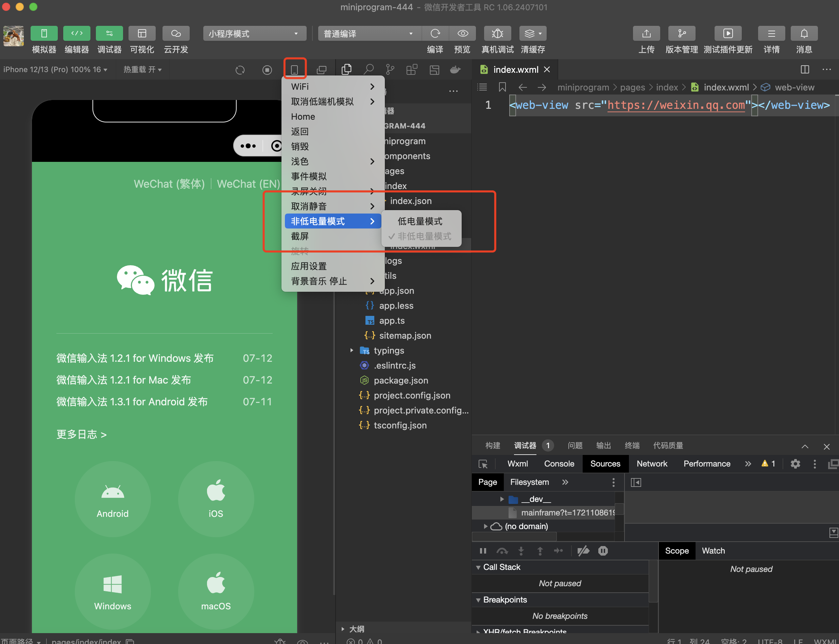This screenshot has width=839, height=644.
Task: Expand the 取消静音 submenu
Action: [333, 206]
